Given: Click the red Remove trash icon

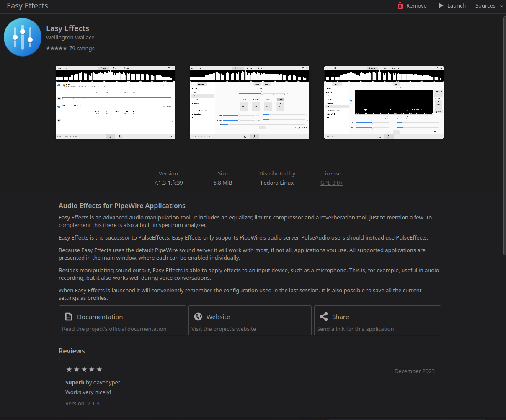Looking at the screenshot, I should (400, 5).
